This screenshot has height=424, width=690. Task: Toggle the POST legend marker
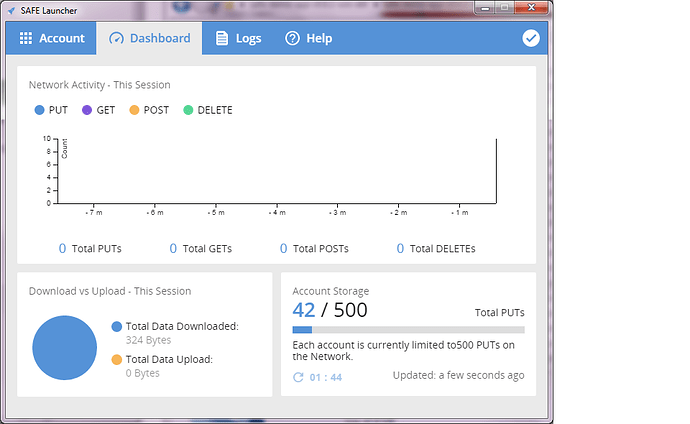134,110
